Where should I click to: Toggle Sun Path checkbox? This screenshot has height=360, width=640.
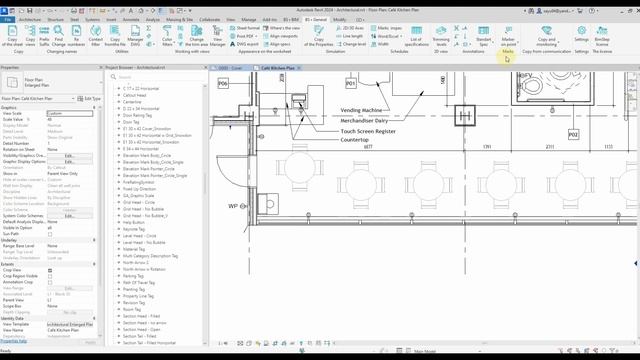tap(50, 234)
